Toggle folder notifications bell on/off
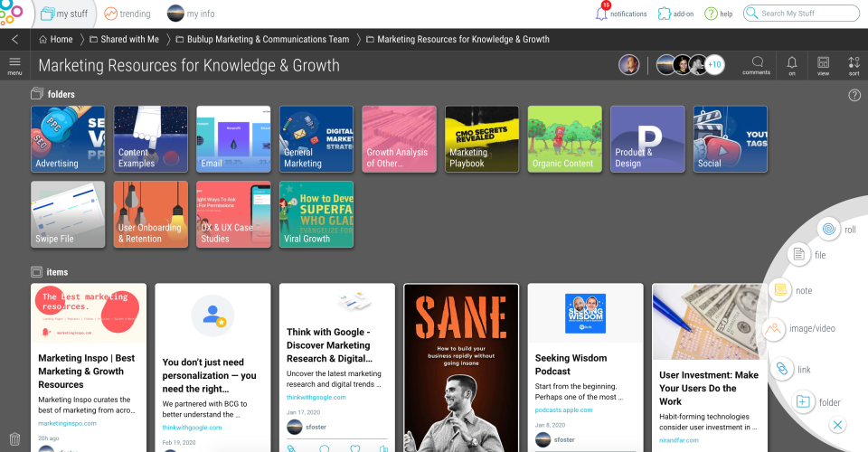Image resolution: width=868 pixels, height=452 pixels. (x=792, y=64)
